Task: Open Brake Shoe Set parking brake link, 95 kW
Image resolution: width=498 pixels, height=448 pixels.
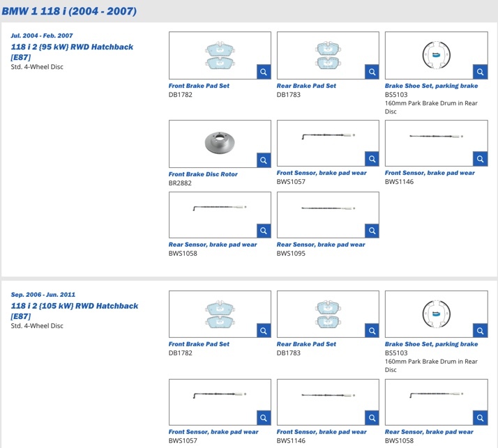Action: (x=431, y=86)
